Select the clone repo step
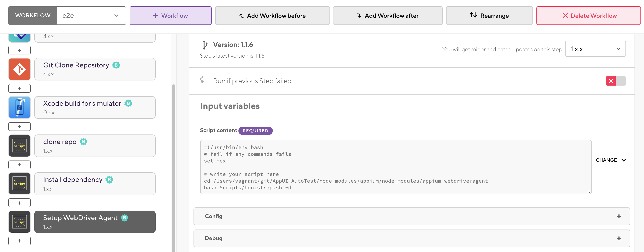This screenshot has width=644, height=252. point(95,146)
